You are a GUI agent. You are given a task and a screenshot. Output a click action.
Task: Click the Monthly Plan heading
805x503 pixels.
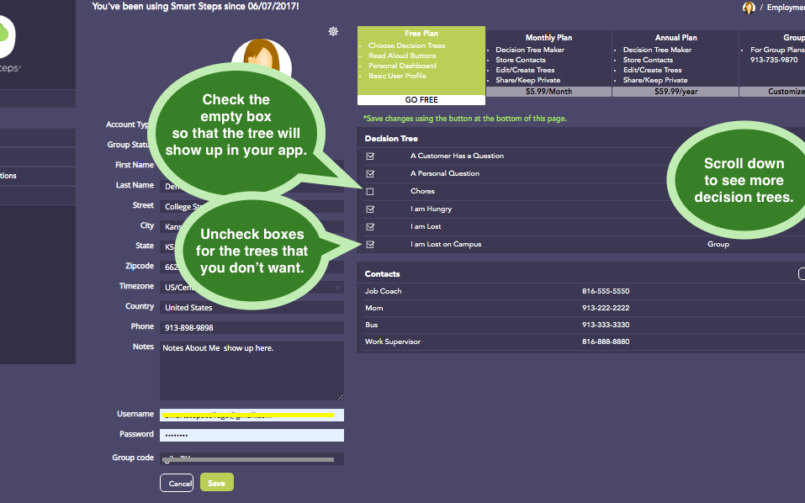(x=548, y=37)
